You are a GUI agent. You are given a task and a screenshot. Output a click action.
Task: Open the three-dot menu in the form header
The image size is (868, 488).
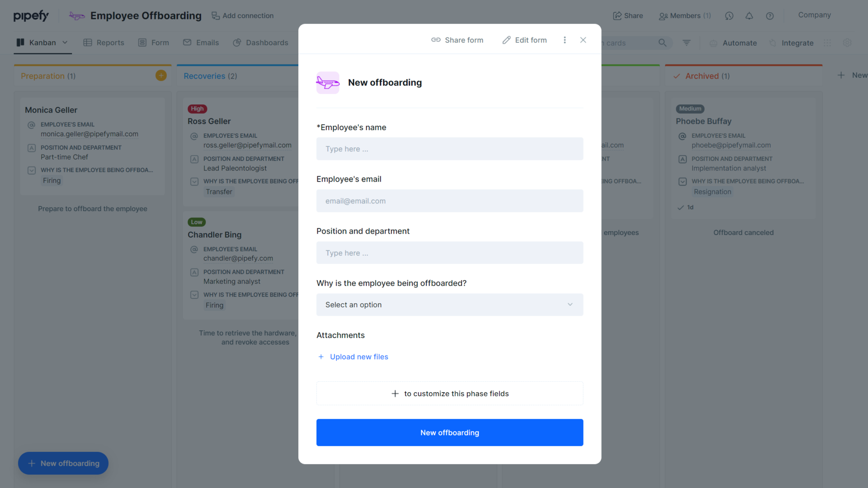pos(564,40)
